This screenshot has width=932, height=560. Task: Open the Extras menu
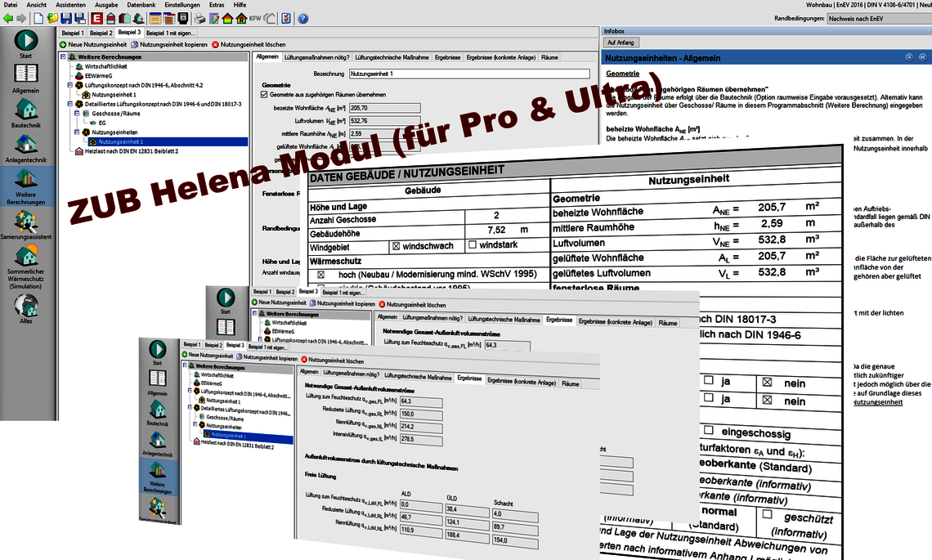pyautogui.click(x=217, y=5)
